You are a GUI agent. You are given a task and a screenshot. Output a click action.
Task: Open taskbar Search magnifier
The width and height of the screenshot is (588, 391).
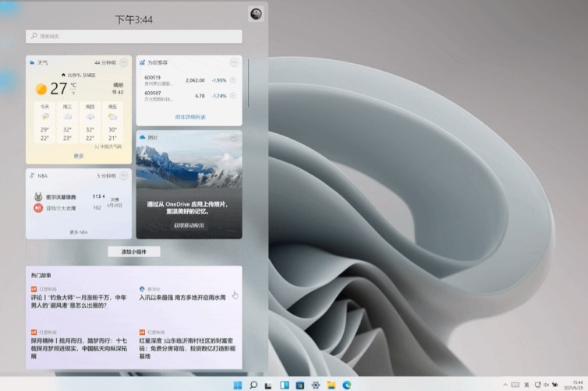click(253, 385)
